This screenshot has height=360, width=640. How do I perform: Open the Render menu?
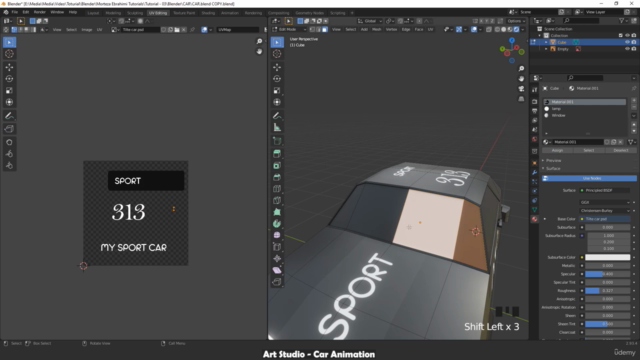[x=40, y=12]
